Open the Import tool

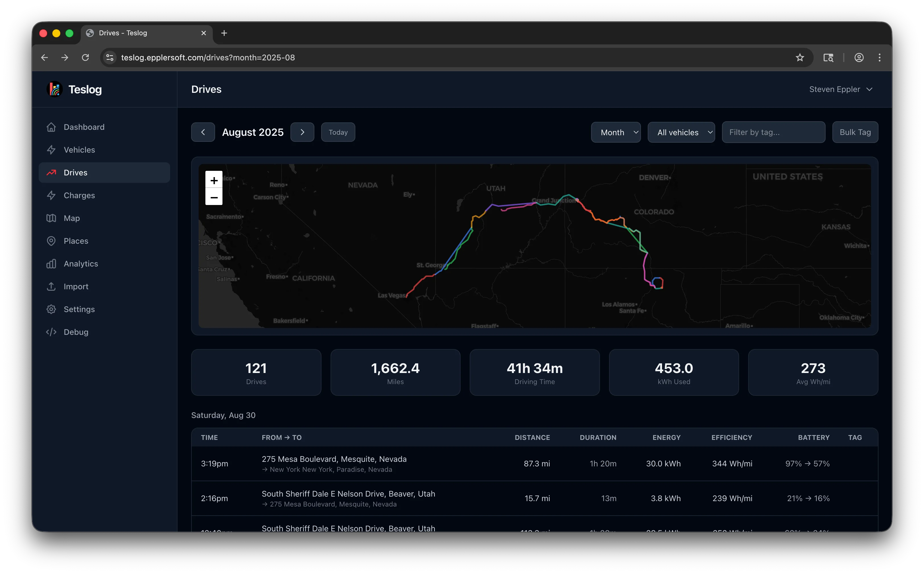coord(76,286)
